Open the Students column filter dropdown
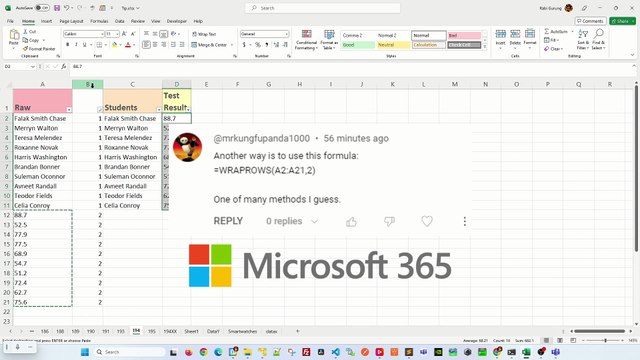 [x=159, y=110]
